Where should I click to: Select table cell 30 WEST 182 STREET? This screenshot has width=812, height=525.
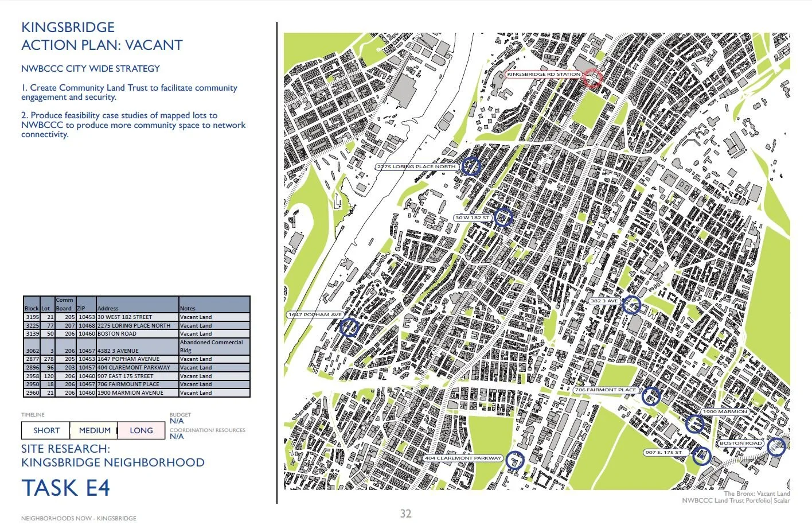(x=138, y=317)
